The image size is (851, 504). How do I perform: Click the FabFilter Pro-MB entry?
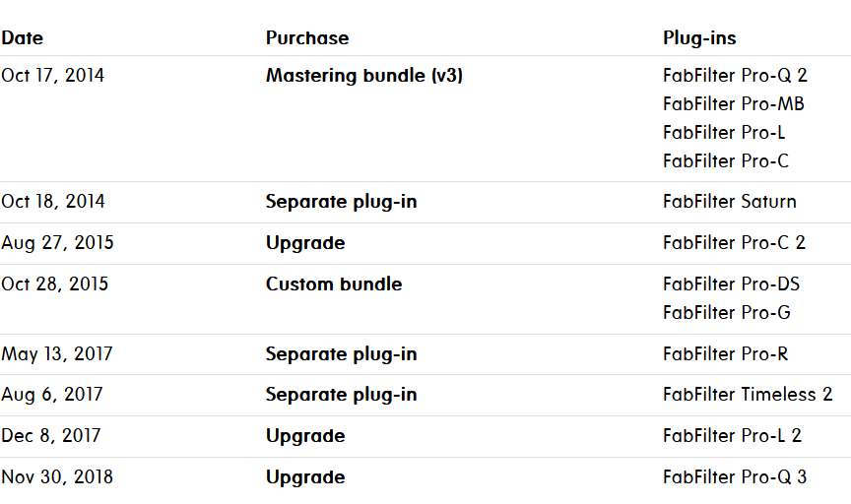pyautogui.click(x=734, y=104)
